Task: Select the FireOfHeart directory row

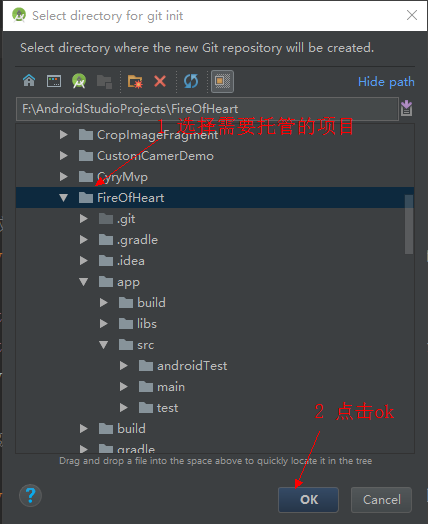Action: point(215,198)
